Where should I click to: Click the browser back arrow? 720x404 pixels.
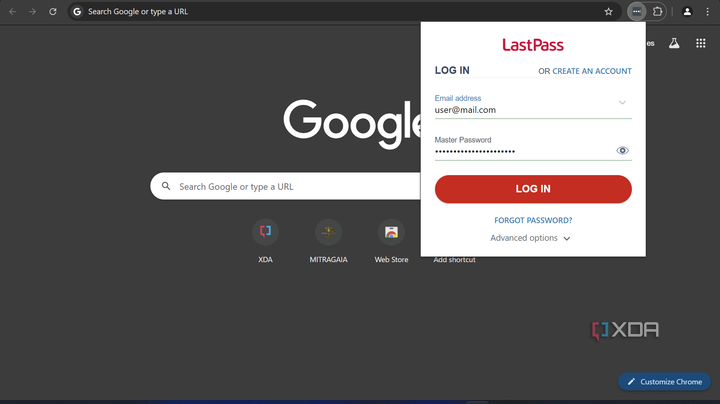(x=12, y=11)
